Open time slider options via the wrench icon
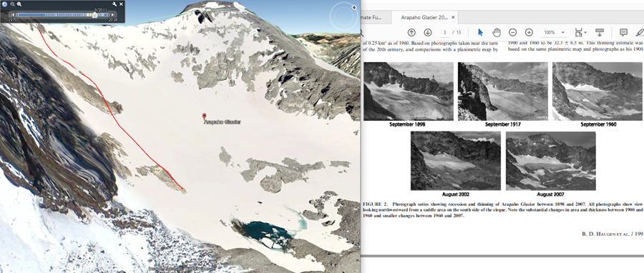 point(114,4)
